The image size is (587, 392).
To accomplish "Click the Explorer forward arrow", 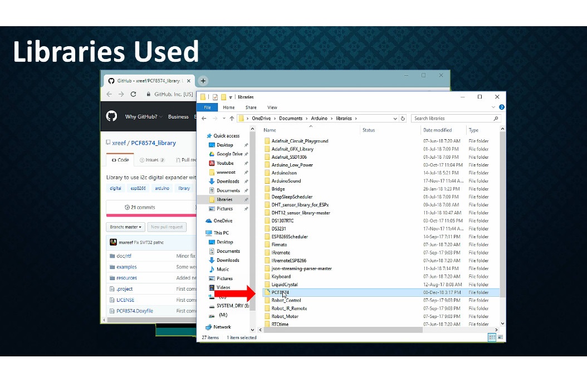I will [215, 118].
